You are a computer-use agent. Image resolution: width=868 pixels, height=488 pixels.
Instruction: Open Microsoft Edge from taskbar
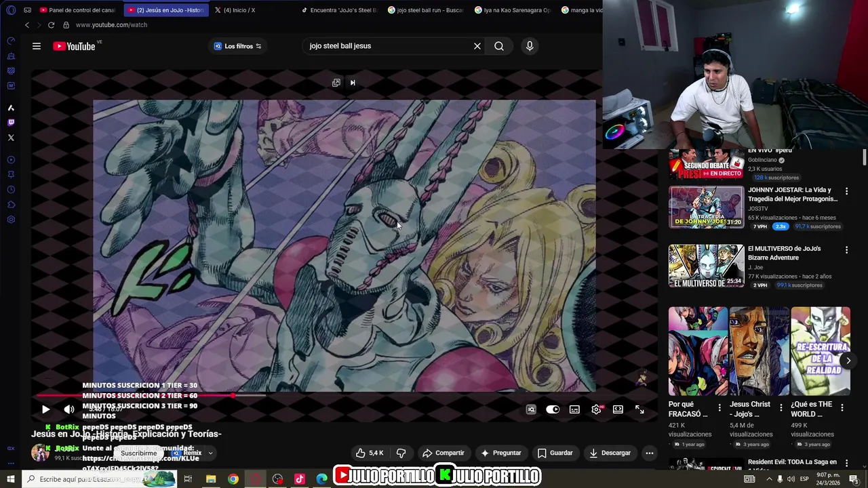[322, 479]
